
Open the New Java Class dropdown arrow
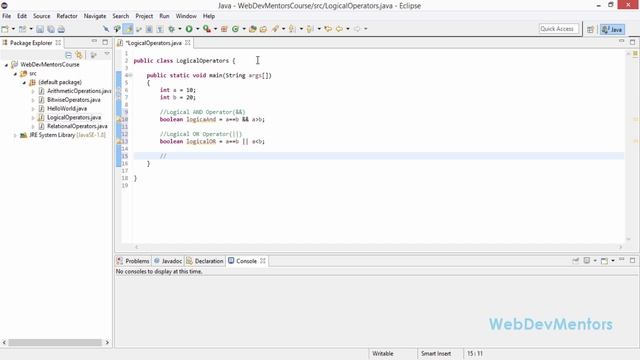pyautogui.click(x=244, y=29)
